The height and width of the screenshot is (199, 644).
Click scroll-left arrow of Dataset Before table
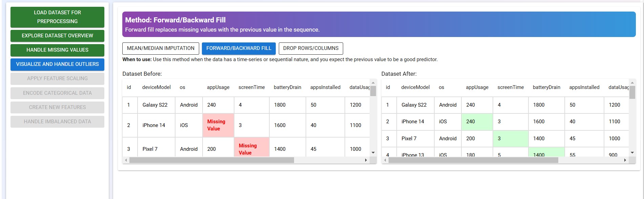point(126,160)
